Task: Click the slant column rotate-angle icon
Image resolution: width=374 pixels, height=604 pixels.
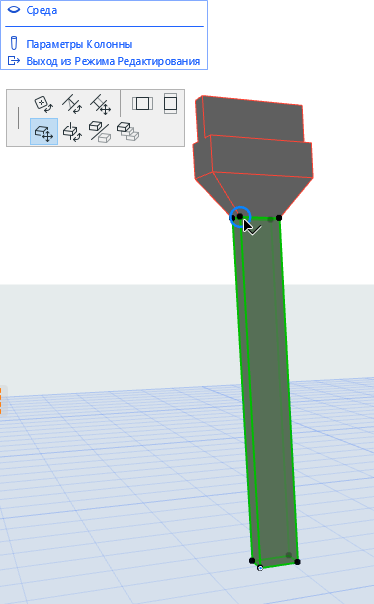Action: (x=72, y=104)
